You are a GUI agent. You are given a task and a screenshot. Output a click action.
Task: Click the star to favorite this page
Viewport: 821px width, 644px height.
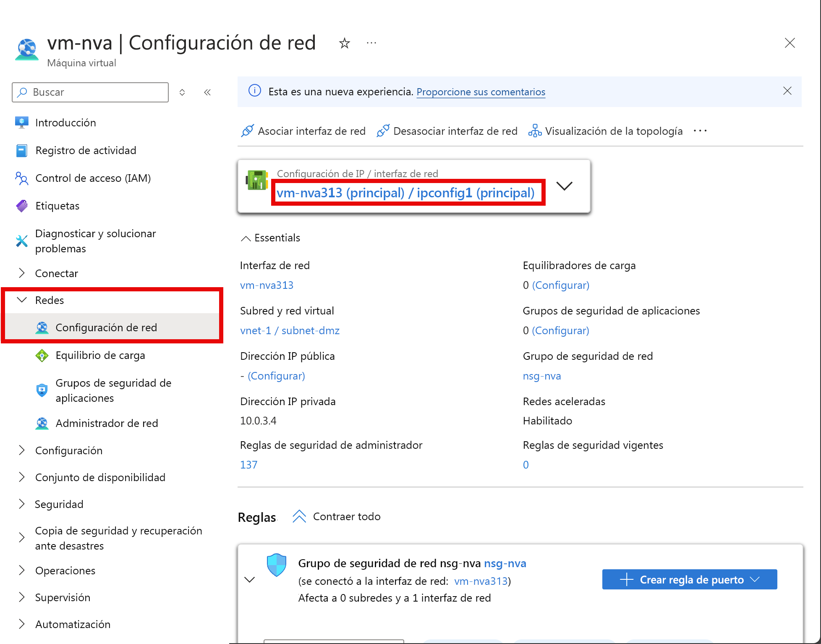(x=344, y=43)
